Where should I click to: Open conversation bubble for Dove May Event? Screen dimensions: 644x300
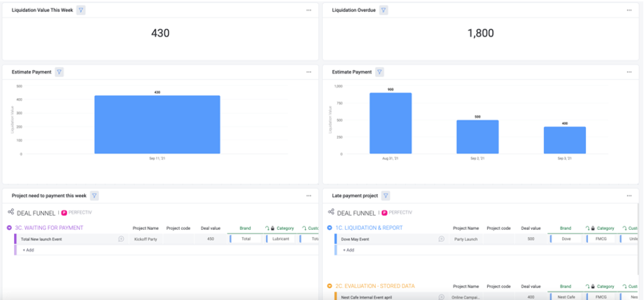442,239
